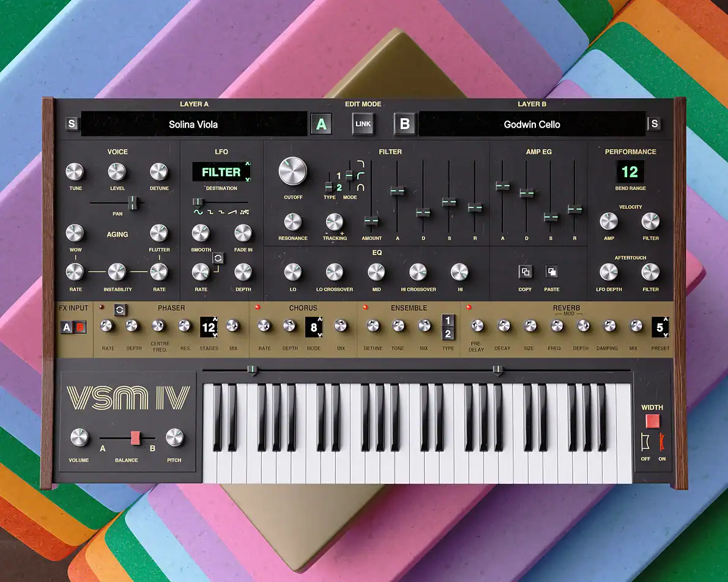728x582 pixels.
Task: Increase Reverb preset with up arrow
Action: [666, 319]
